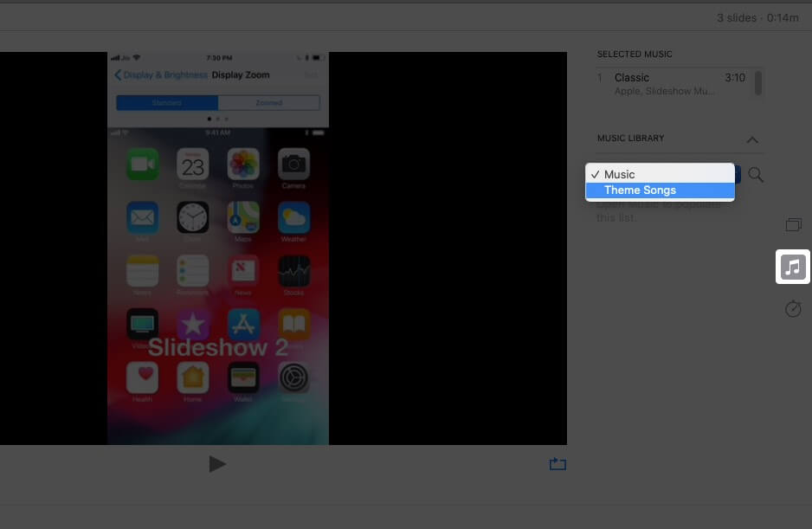Click the Selected Music heading

(635, 54)
